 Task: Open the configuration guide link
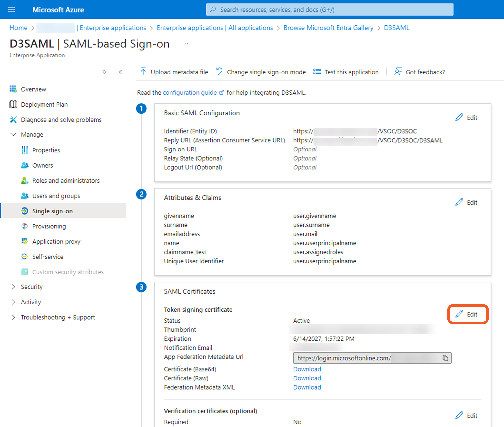click(x=190, y=92)
